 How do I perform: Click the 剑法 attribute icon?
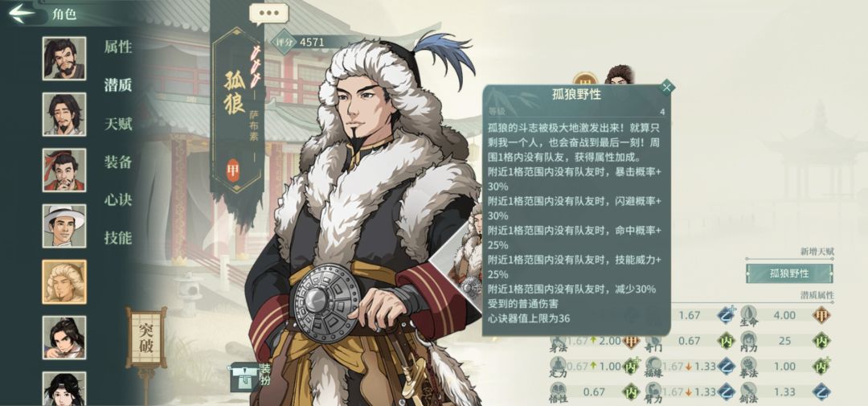tap(748, 391)
